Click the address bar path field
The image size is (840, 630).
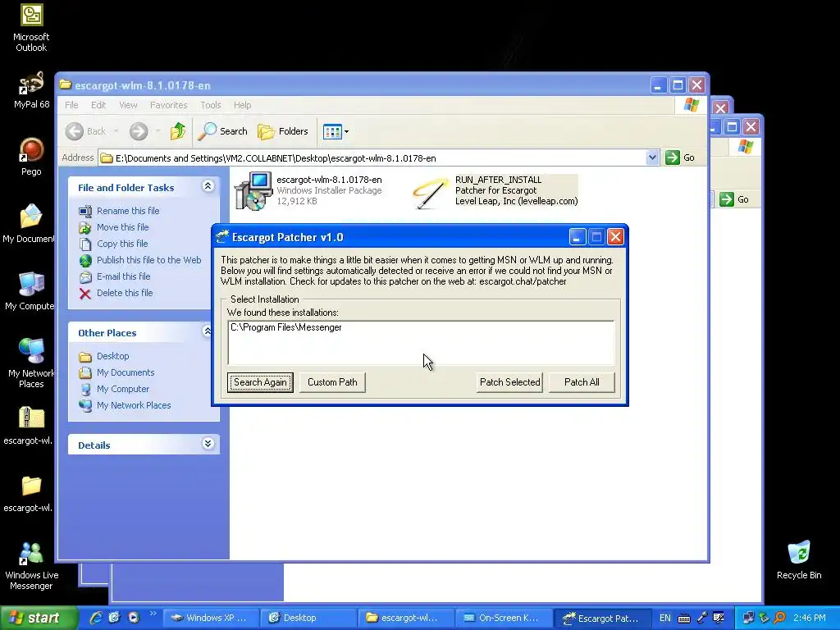373,158
